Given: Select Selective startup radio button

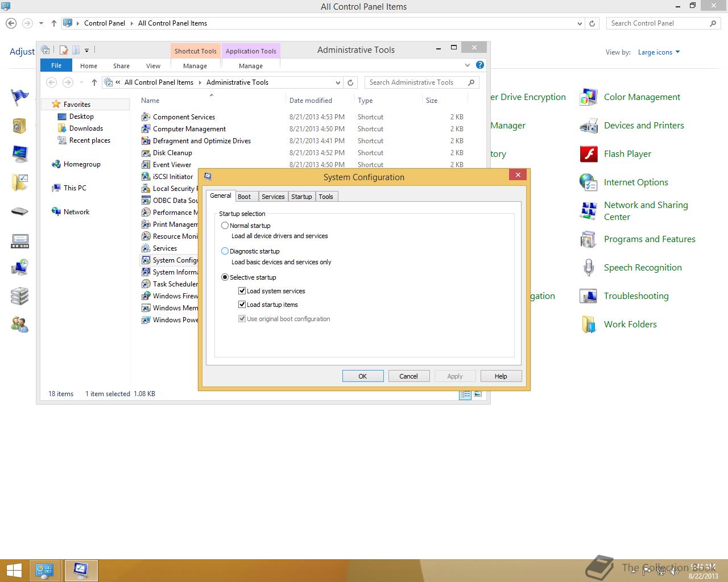Looking at the screenshot, I should point(225,277).
